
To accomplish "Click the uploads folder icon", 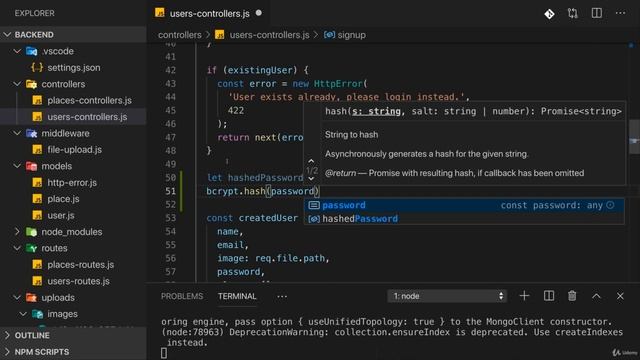I will 31,298.
